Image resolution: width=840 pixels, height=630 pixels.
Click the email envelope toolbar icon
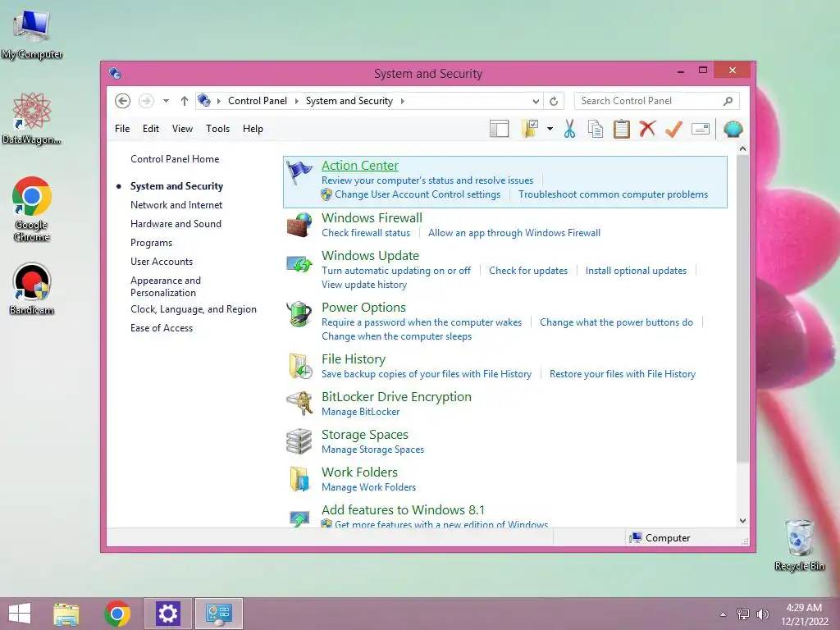click(x=701, y=129)
